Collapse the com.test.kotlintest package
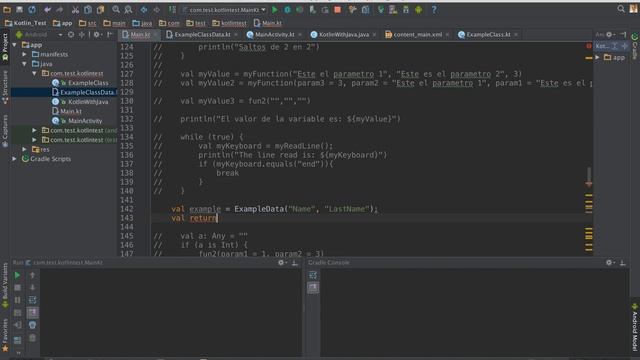Image resolution: width=640 pixels, height=360 pixels. pos(34,73)
